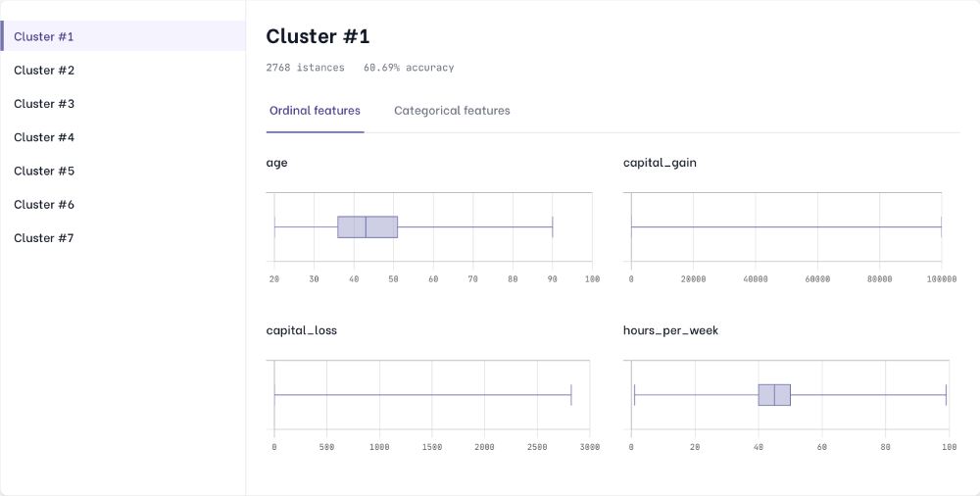Click the age chart title

(x=276, y=163)
